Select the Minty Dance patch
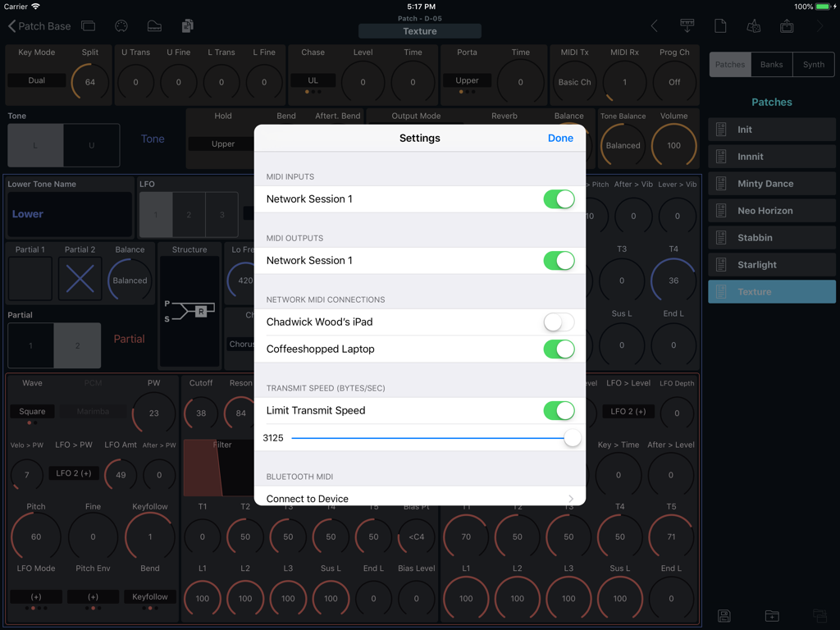 [x=771, y=183]
